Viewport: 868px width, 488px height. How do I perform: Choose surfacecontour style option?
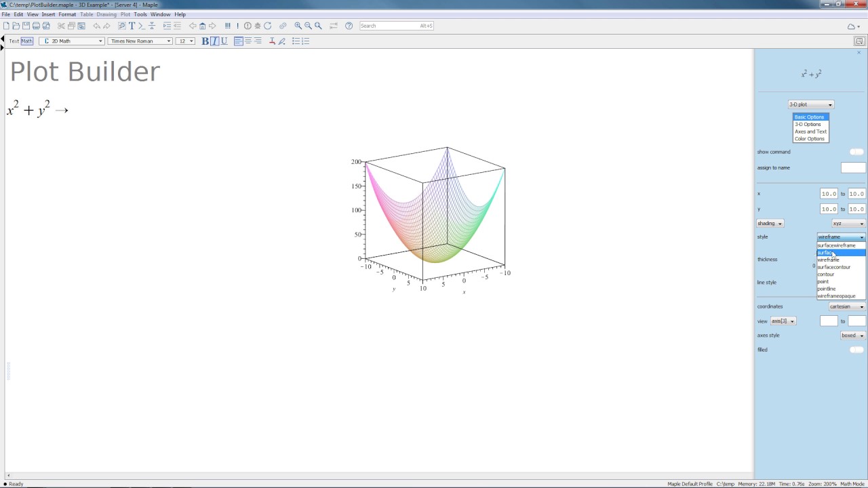coord(841,267)
